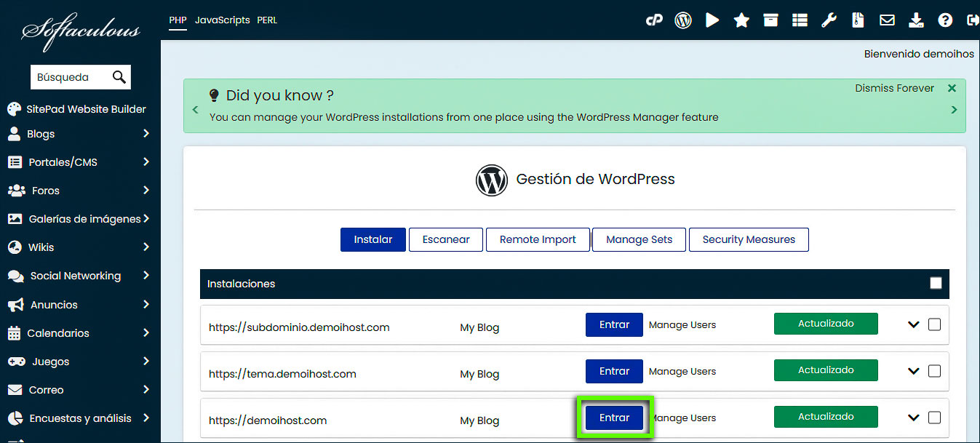Expand the Blogs category in sidebar
The width and height of the screenshot is (980, 443).
80,133
